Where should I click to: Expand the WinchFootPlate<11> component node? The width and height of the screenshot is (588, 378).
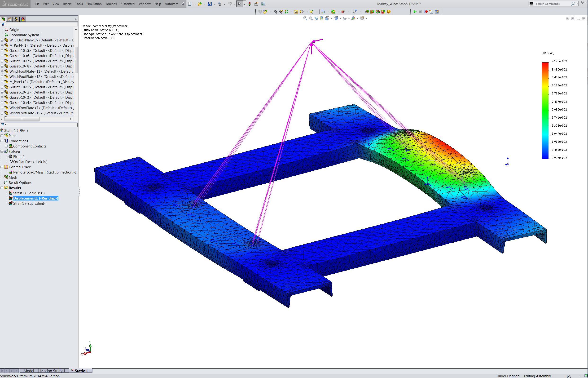pos(2,71)
